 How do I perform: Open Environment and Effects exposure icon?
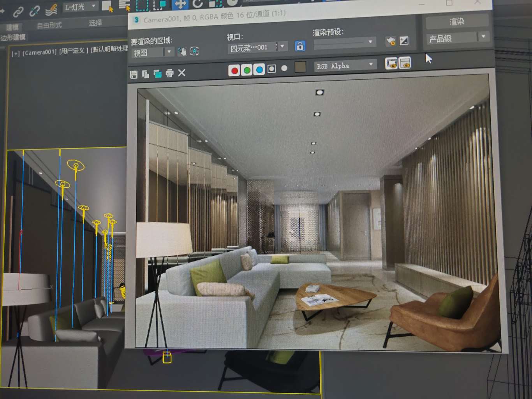pyautogui.click(x=404, y=40)
